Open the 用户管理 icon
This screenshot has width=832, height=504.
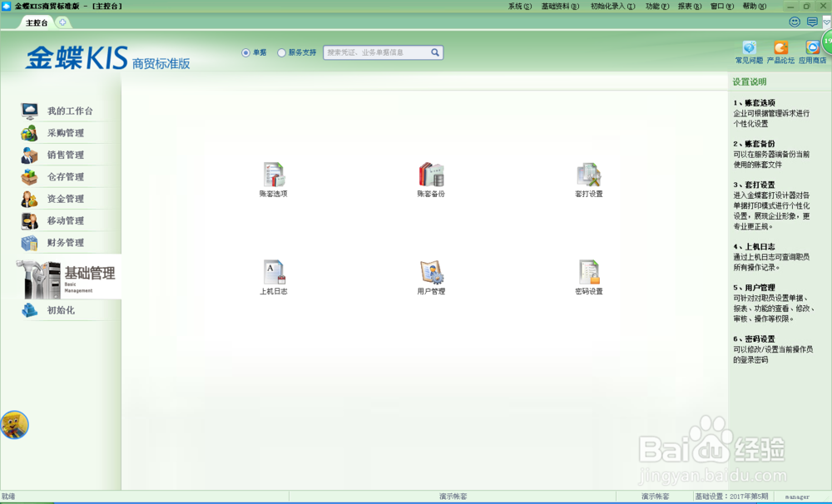431,277
